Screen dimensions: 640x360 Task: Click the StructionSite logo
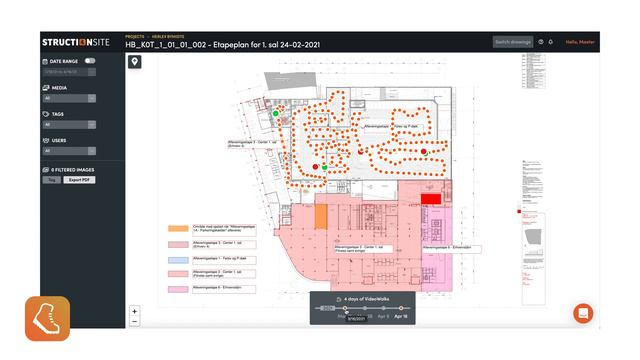(x=76, y=42)
